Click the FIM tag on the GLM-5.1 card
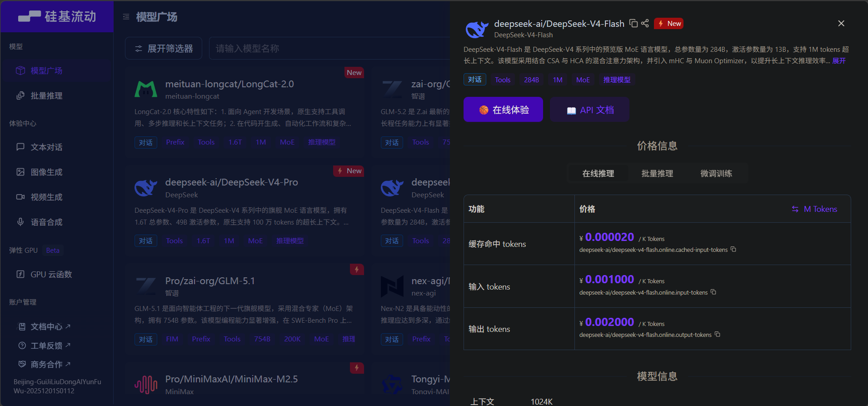This screenshot has height=406, width=868. (x=172, y=339)
